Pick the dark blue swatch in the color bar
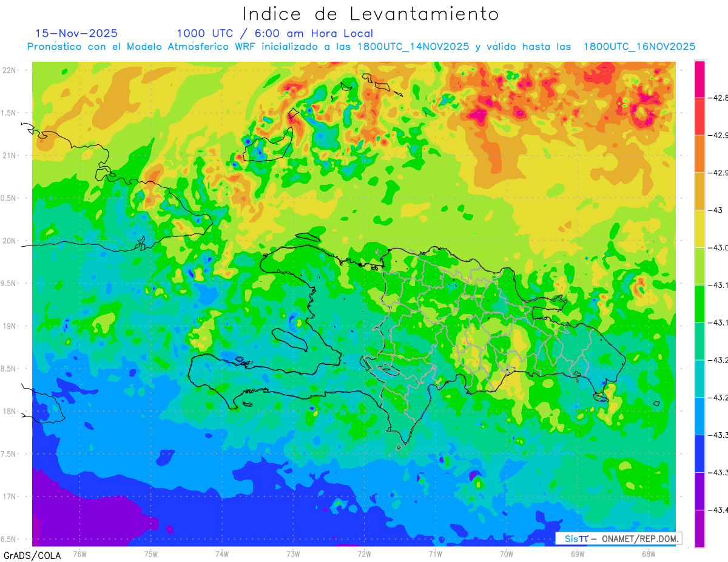This screenshot has height=562, width=728. click(699, 453)
